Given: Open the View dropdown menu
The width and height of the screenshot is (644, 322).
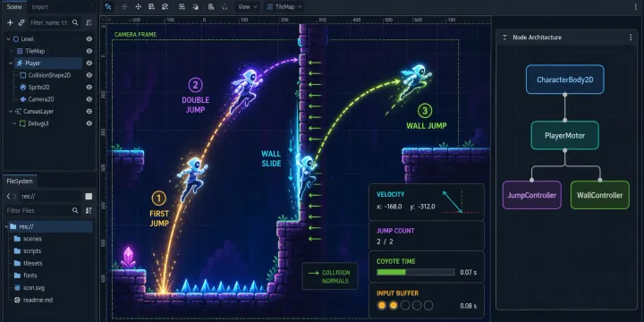Looking at the screenshot, I should [248, 6].
